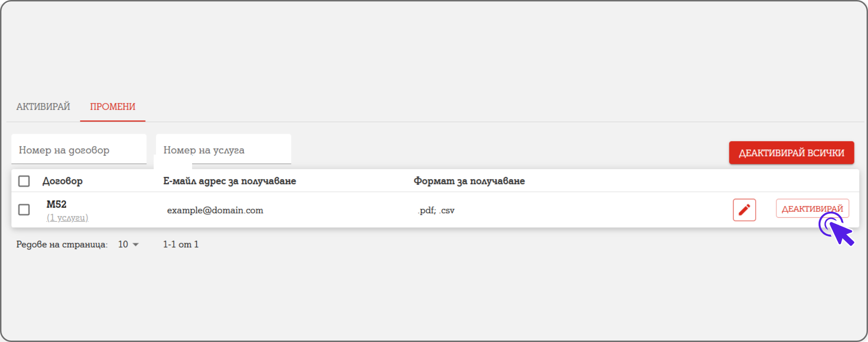Open the (1 услуги) link under M52
868x342 pixels.
point(67,218)
